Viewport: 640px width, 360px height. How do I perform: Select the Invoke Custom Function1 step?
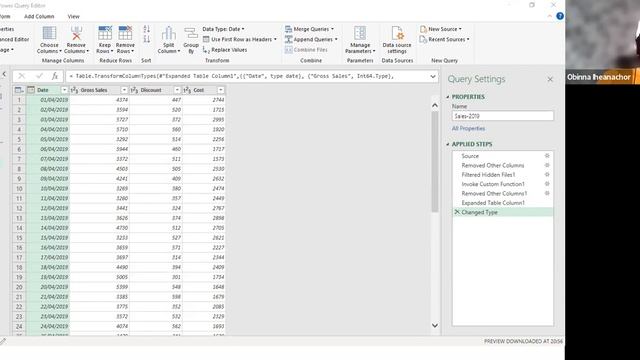click(x=493, y=184)
